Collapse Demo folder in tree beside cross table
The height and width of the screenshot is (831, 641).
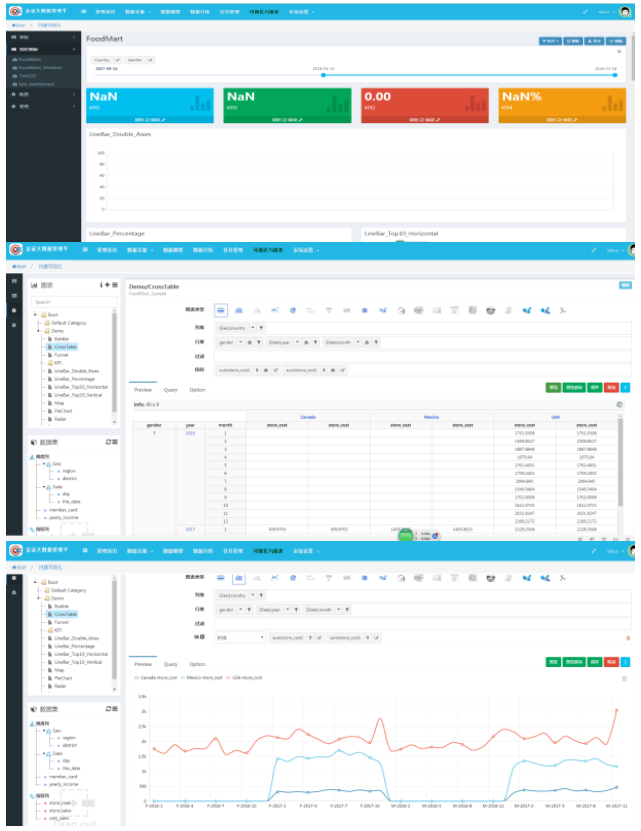[38, 330]
